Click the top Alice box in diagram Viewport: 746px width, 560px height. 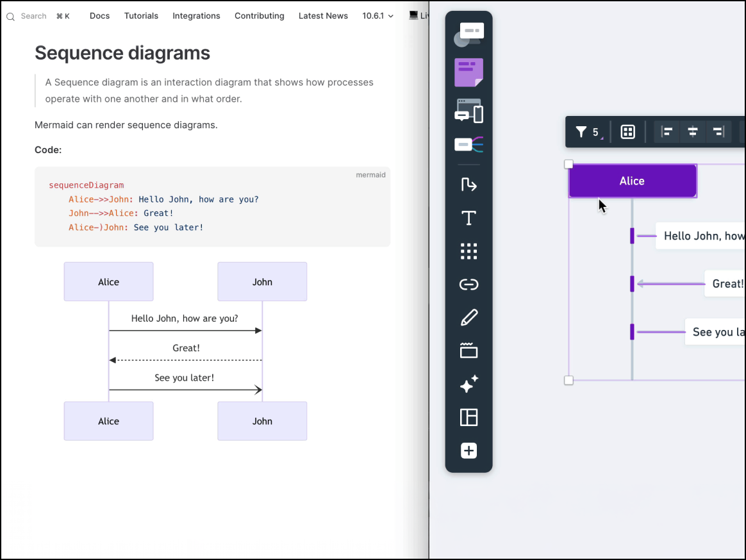click(x=108, y=282)
